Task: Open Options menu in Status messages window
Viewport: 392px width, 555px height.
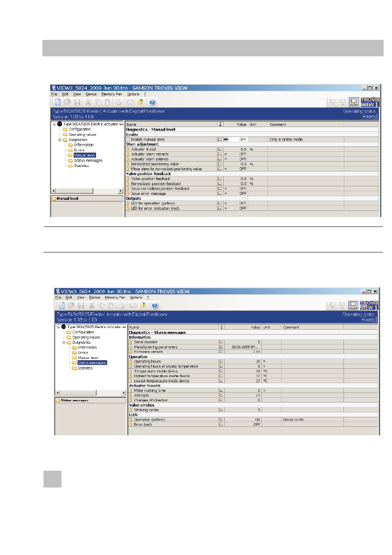Action: 136,297
